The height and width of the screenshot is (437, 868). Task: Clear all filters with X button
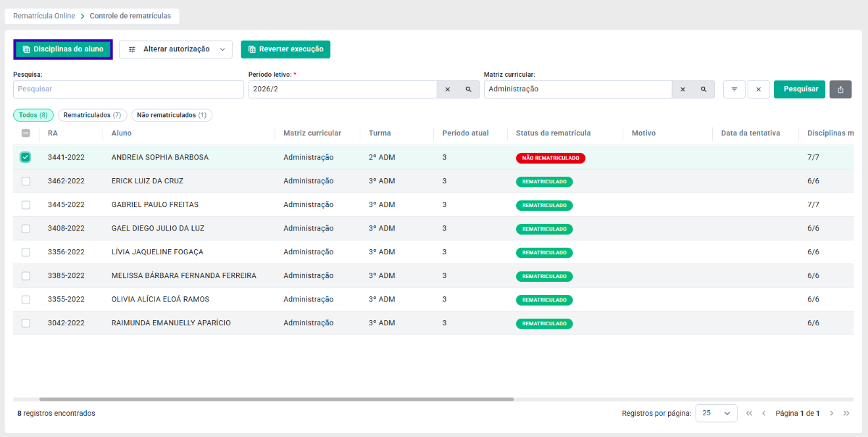(x=758, y=89)
